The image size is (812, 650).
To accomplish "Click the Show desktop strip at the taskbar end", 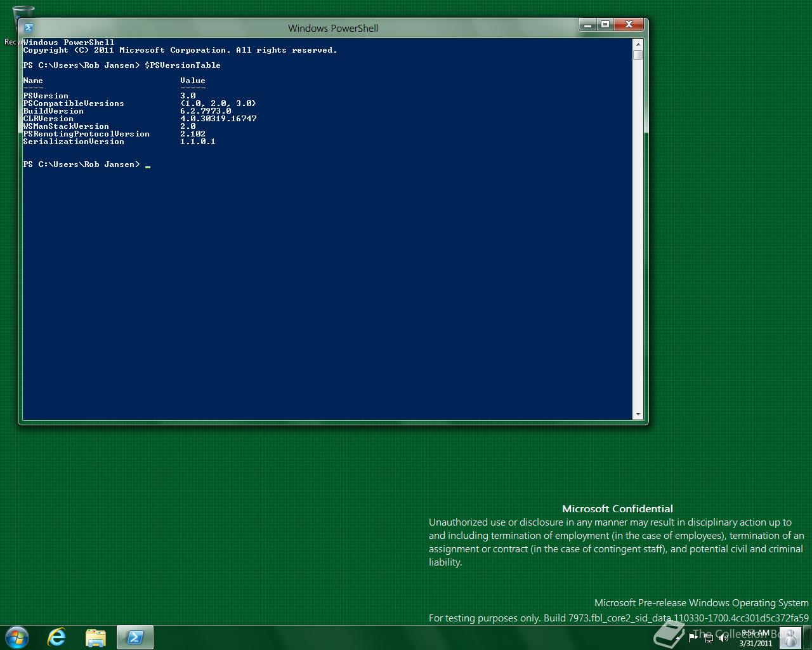I will pos(807,637).
